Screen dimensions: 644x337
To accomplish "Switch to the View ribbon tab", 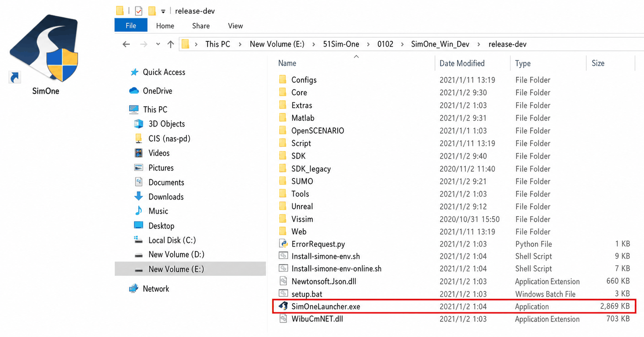I will tap(235, 26).
